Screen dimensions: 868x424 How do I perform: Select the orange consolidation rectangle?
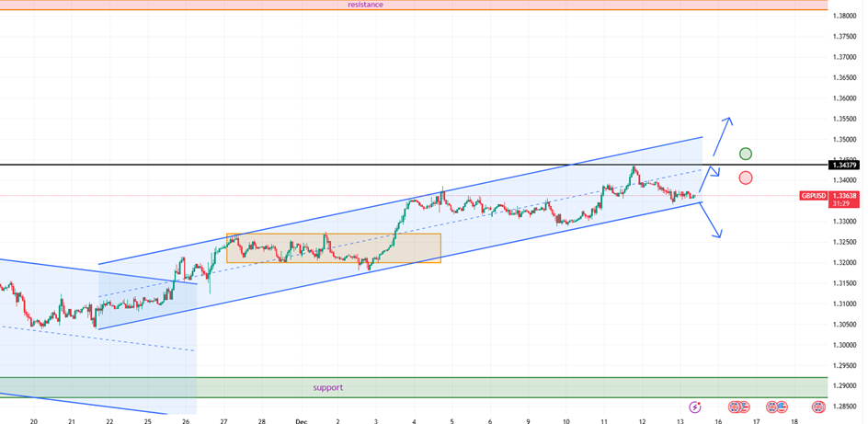334,248
